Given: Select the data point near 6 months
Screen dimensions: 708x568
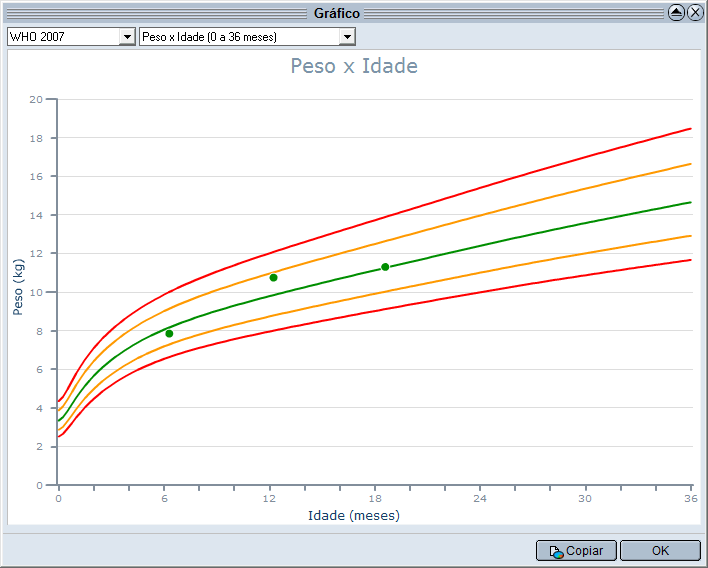Looking at the screenshot, I should click(169, 334).
